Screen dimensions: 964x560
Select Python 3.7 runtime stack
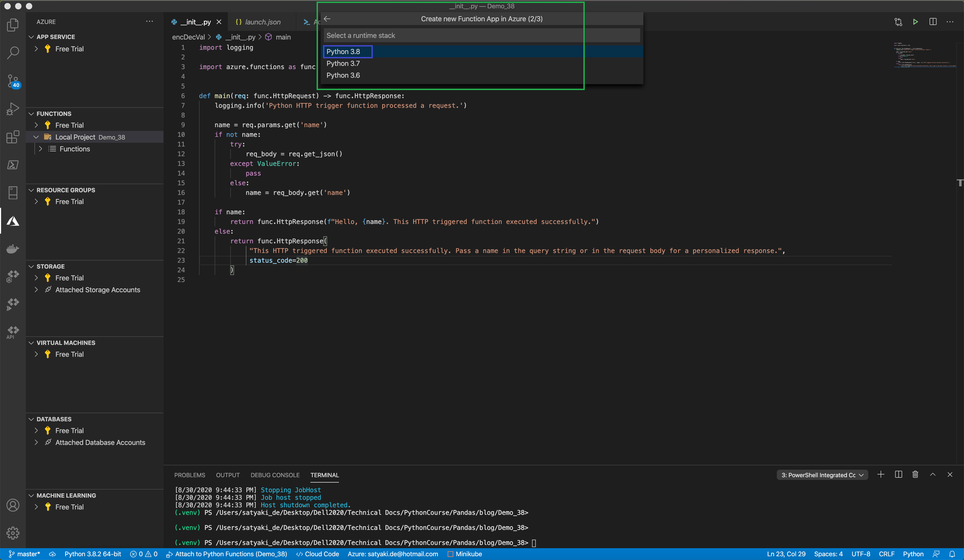click(x=343, y=63)
